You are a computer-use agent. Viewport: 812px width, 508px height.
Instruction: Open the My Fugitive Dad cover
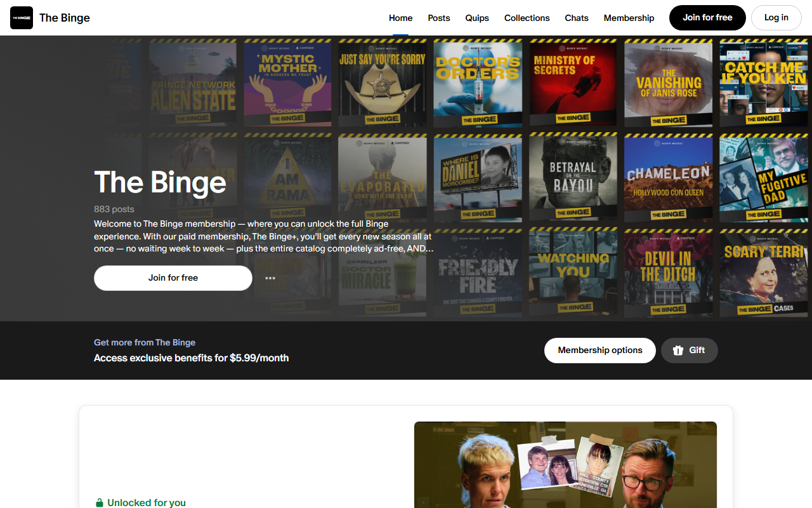[763, 178]
